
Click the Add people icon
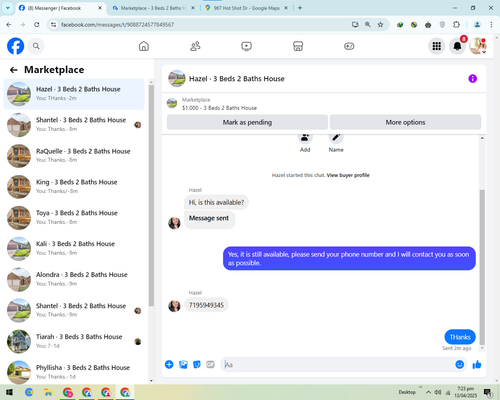tap(305, 137)
